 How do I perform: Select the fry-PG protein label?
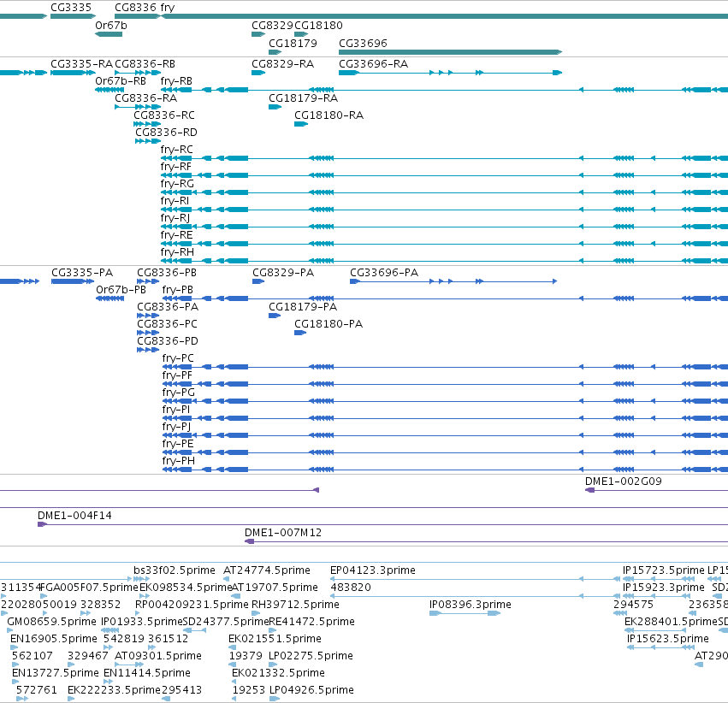[179, 392]
